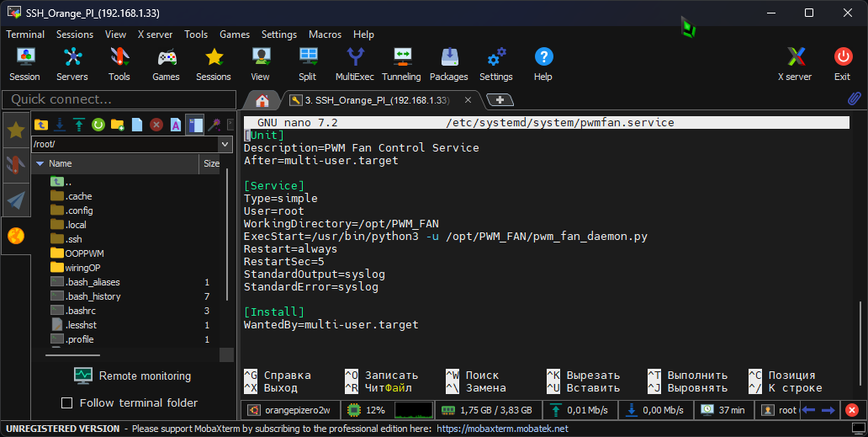Refresh the SFTP folder listing

98,125
